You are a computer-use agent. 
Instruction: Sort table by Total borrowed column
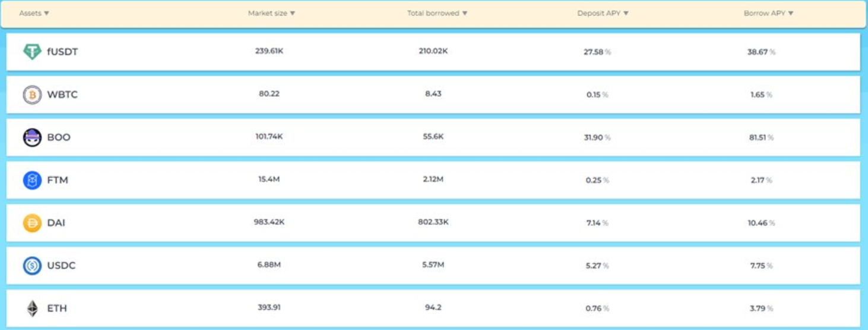click(437, 13)
